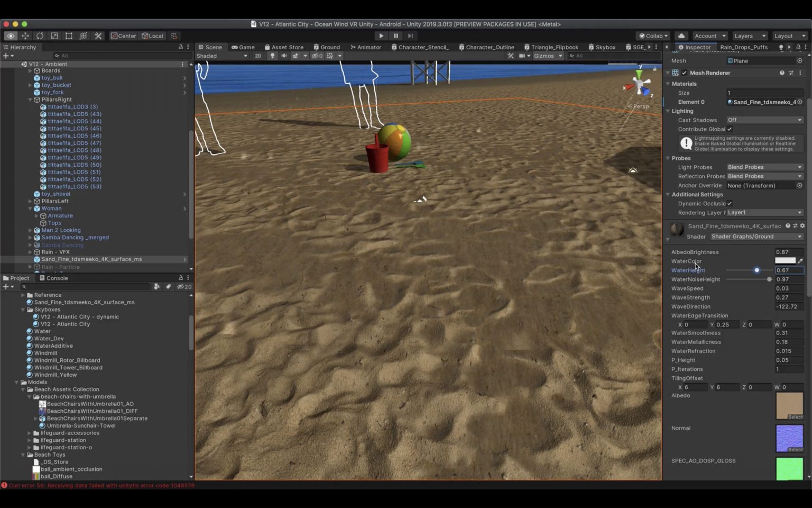Viewport: 812px width, 508px height.
Task: Switch to the Game tab
Action: point(243,47)
